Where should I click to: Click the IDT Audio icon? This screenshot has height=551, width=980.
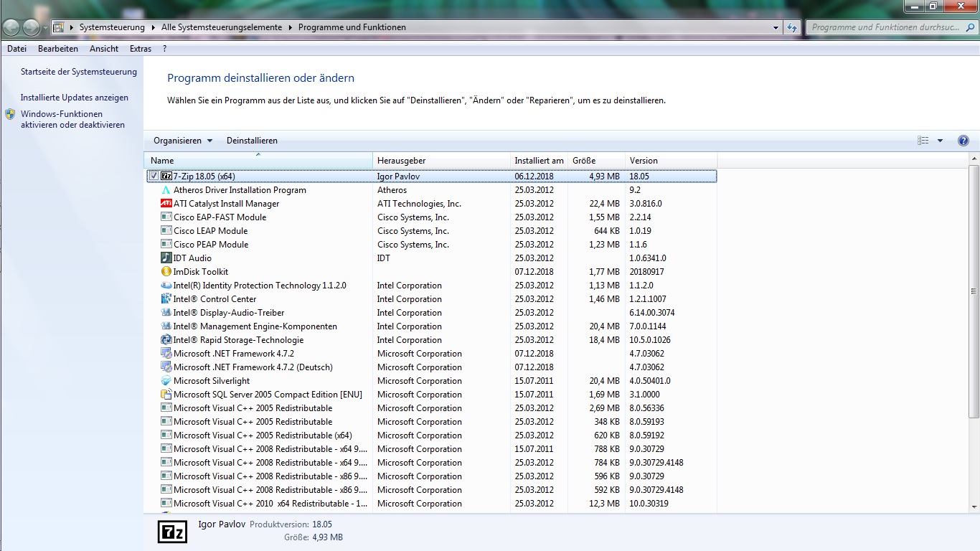coord(166,258)
